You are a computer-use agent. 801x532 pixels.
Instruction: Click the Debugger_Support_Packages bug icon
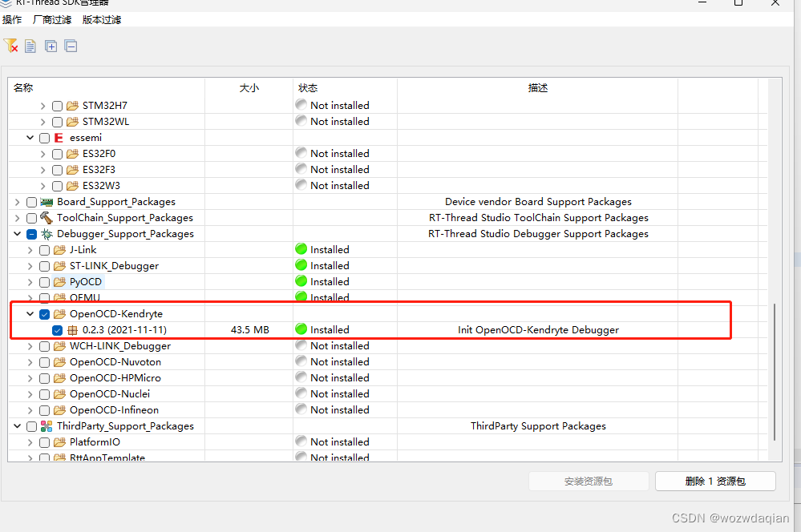[x=47, y=234]
